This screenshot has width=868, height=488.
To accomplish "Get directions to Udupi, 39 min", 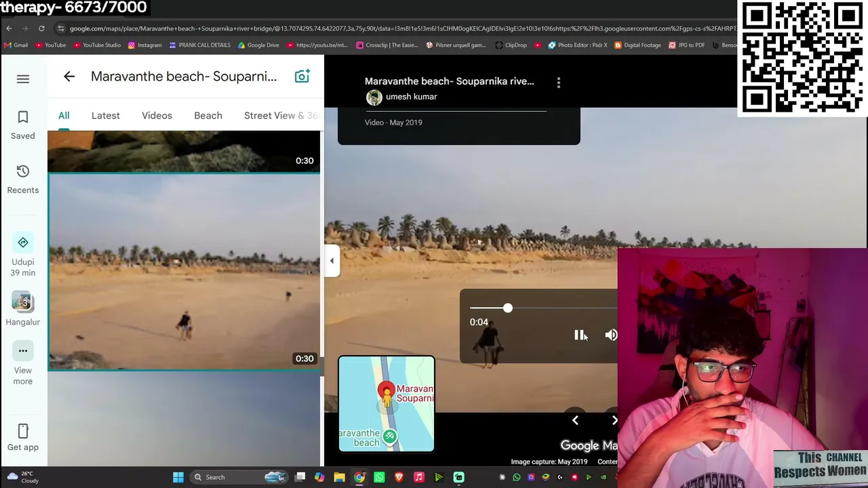I will click(x=23, y=256).
